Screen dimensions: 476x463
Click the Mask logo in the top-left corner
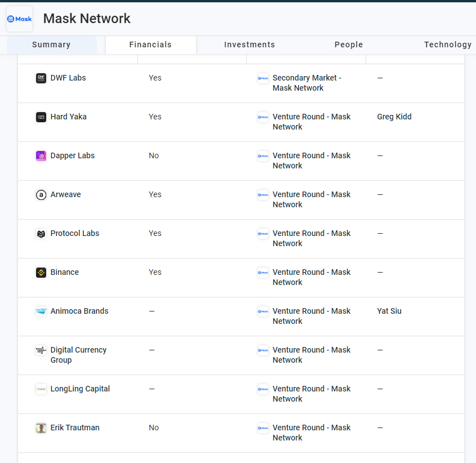point(19,19)
